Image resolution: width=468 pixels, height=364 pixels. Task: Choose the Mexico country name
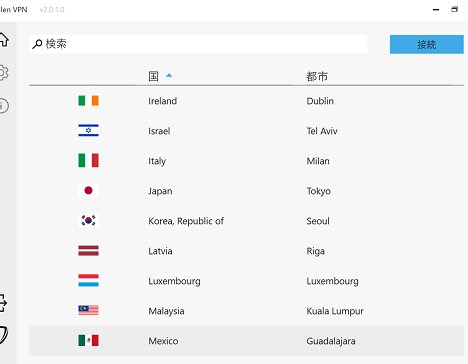(x=163, y=341)
